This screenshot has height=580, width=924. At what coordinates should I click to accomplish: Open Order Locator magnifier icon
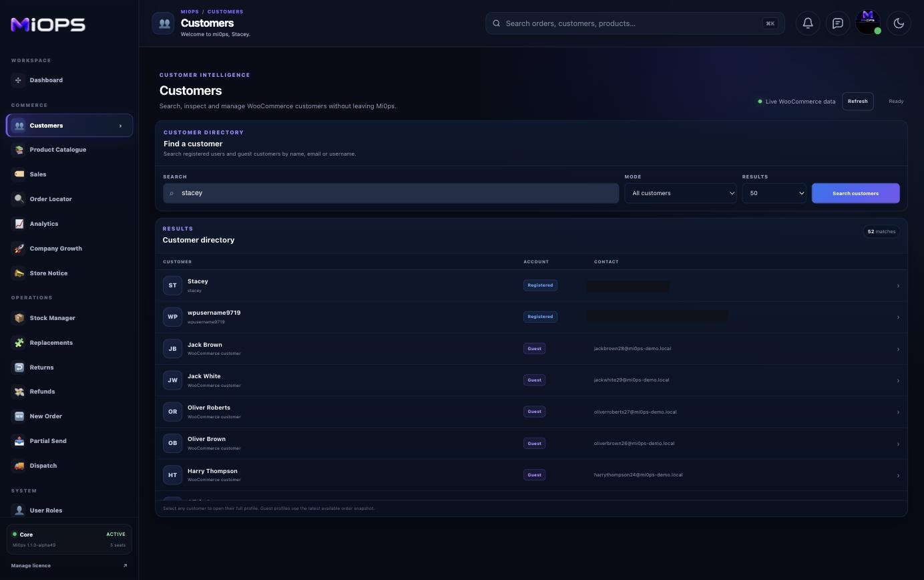click(x=19, y=199)
